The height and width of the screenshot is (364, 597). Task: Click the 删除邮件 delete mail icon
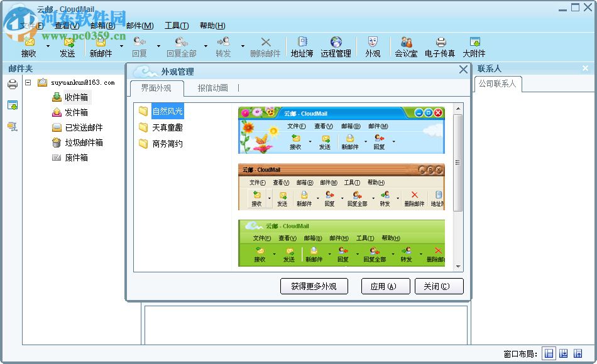265,44
